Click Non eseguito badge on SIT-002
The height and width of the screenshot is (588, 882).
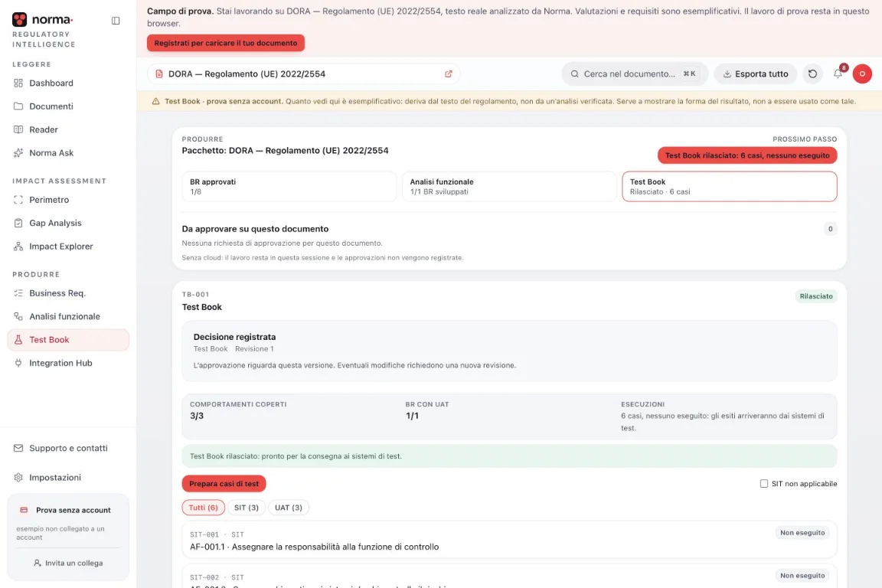tap(802, 576)
